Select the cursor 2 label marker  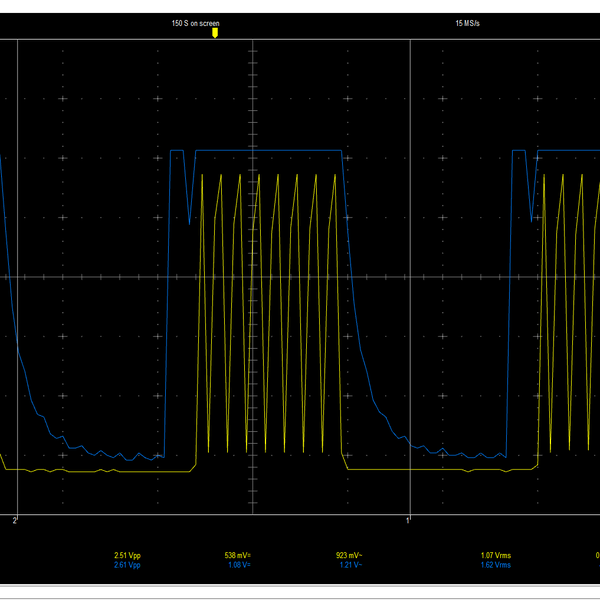point(15,520)
